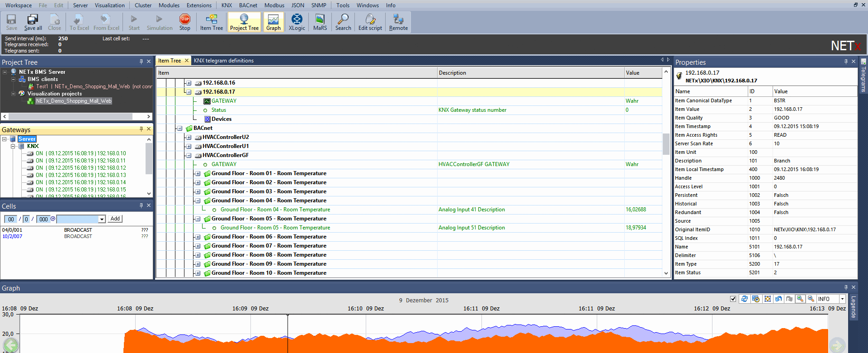Select the HVACControllerGF GATEWAY item row
This screenshot has height=353, width=868.
click(409, 164)
